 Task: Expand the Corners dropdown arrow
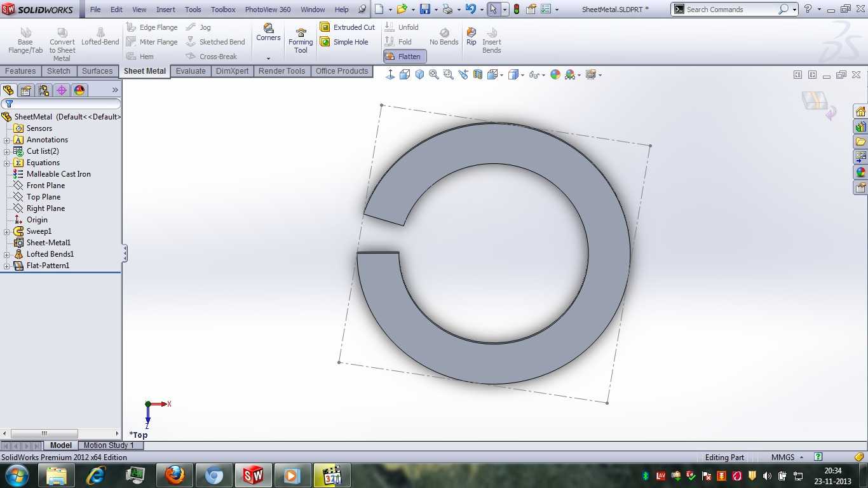click(x=268, y=58)
